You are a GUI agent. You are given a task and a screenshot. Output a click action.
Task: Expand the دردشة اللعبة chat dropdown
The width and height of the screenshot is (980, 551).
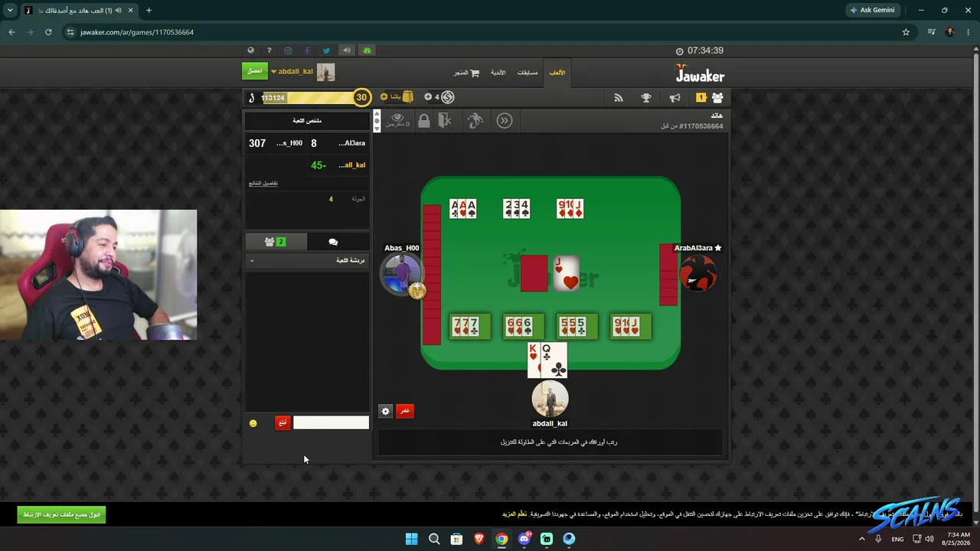[x=306, y=261]
